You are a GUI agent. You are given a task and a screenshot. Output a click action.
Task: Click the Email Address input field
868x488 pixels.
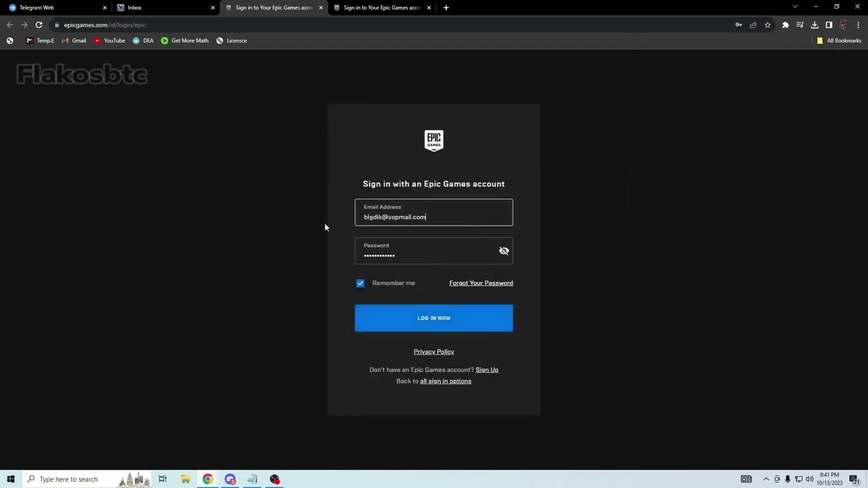[434, 212]
